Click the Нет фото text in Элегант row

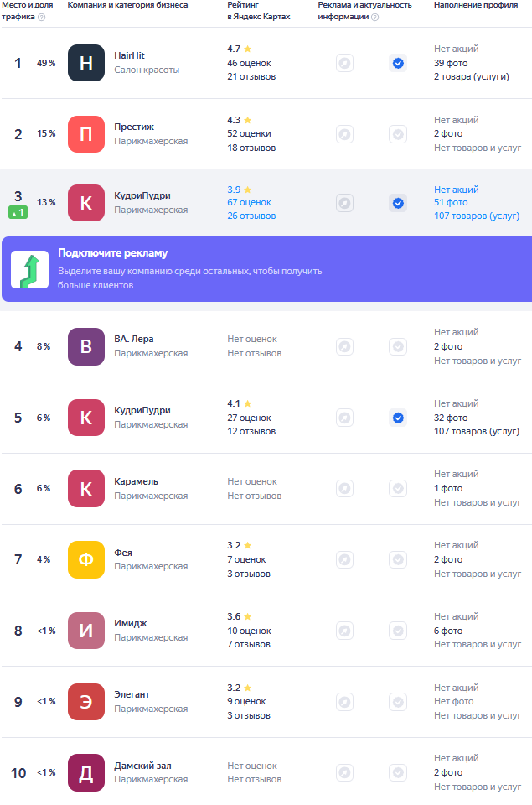point(454,701)
